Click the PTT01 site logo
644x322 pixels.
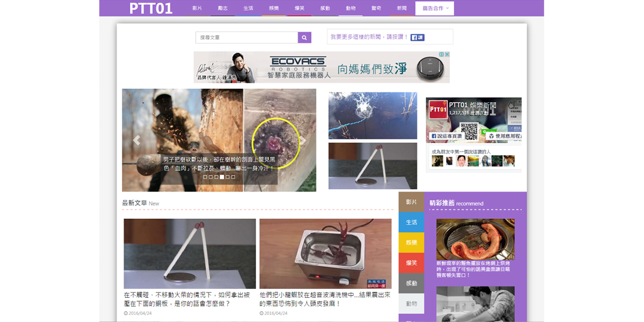[x=151, y=9]
